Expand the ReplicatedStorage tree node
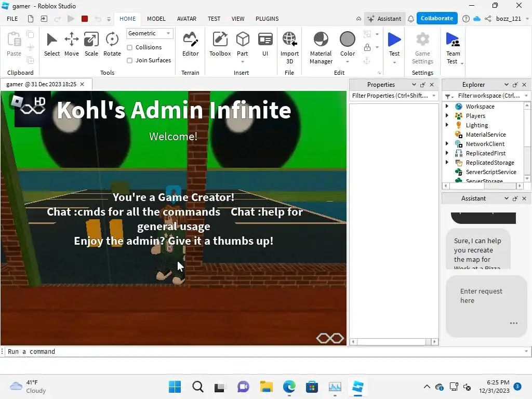This screenshot has width=532, height=399. (x=447, y=162)
